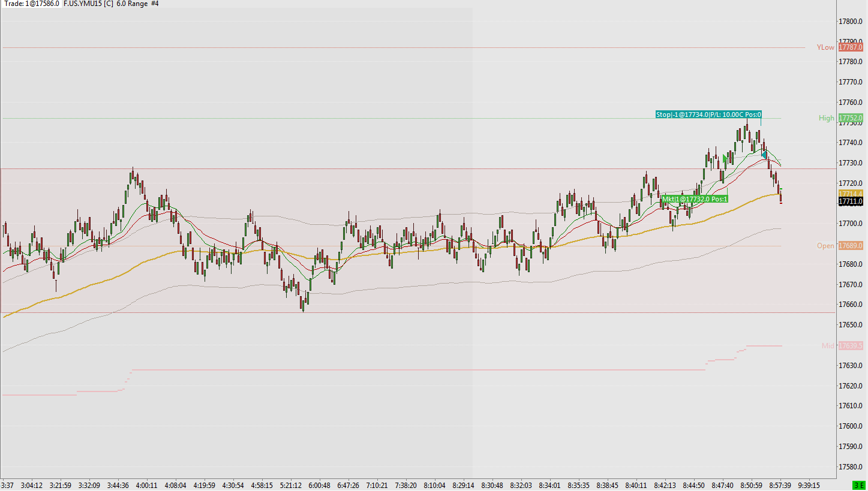
Task: Click the High price box 17752.0
Action: click(x=851, y=118)
